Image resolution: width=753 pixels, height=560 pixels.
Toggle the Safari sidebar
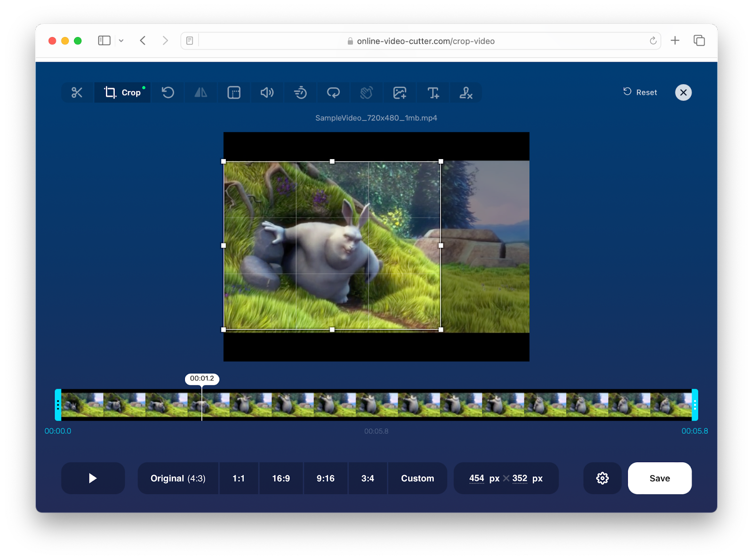click(x=104, y=41)
